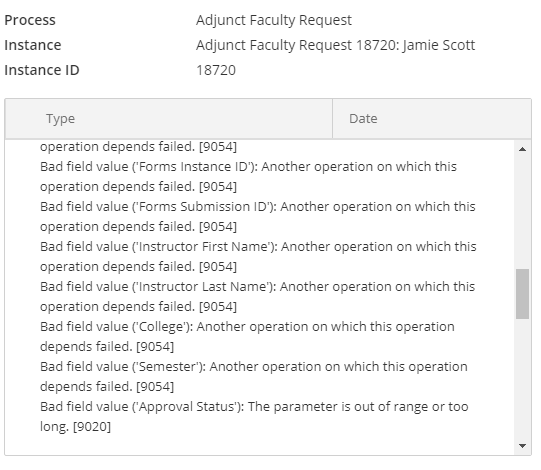Select the 'Instructor Last Name' error message

coord(257,297)
